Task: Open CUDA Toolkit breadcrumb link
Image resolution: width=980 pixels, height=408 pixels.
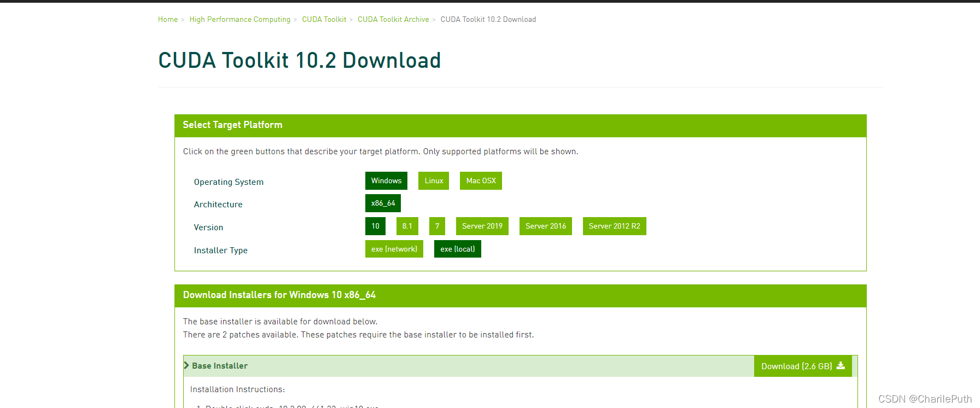Action: click(x=324, y=19)
